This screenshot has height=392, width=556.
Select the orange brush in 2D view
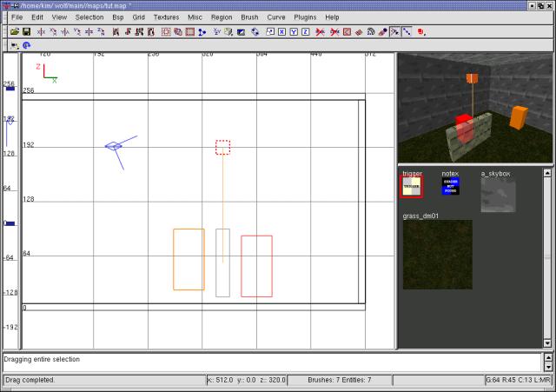point(189,259)
